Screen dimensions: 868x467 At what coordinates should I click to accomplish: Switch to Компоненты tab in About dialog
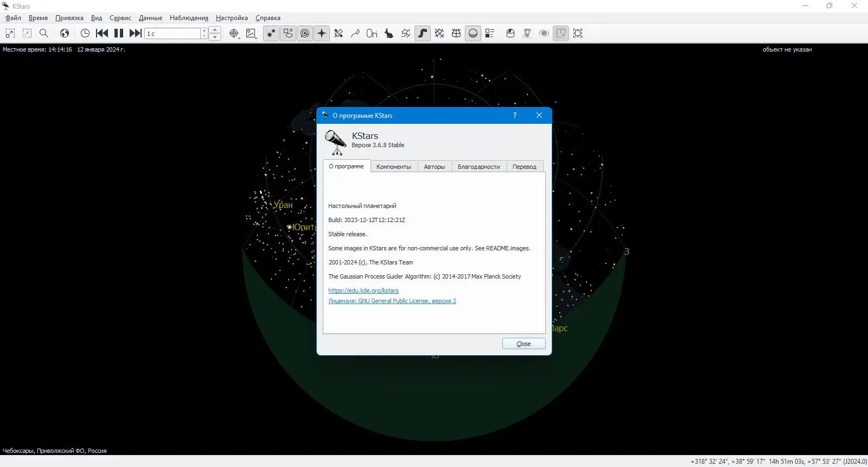click(394, 167)
